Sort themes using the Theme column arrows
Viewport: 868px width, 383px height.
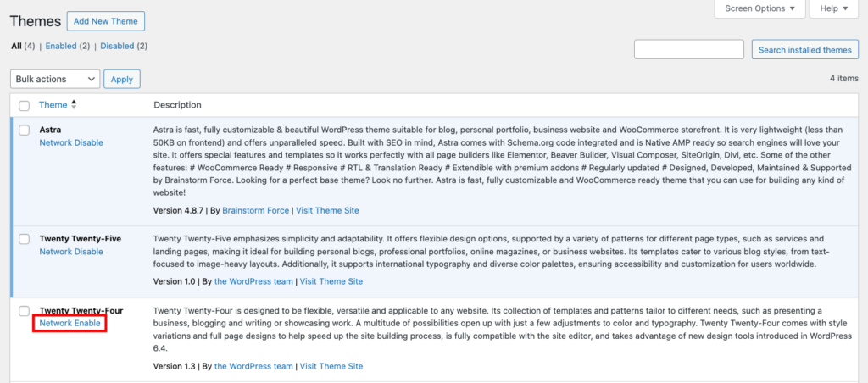[x=74, y=105]
